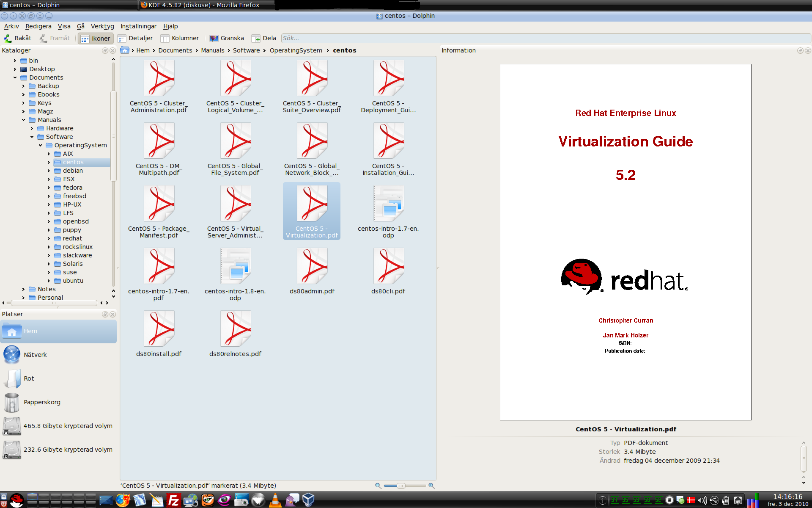Viewport: 812px width, 508px height.
Task: Expand the Hardware folder in the tree
Action: pyautogui.click(x=32, y=128)
